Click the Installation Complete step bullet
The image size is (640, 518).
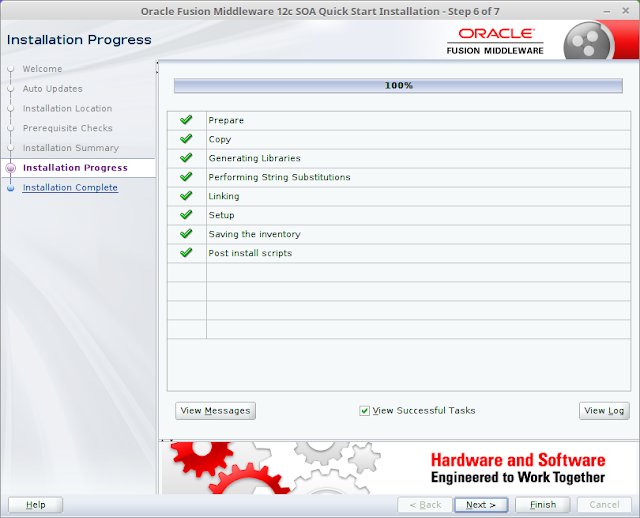coord(11,188)
